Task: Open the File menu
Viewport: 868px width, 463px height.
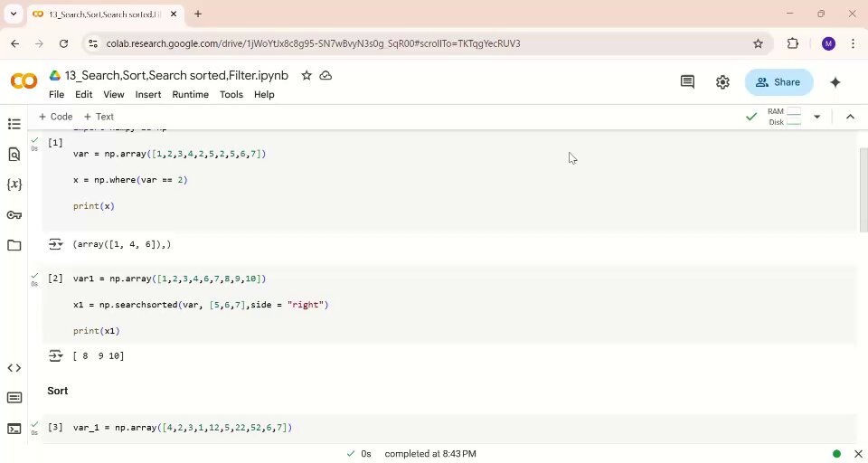Action: tap(56, 95)
